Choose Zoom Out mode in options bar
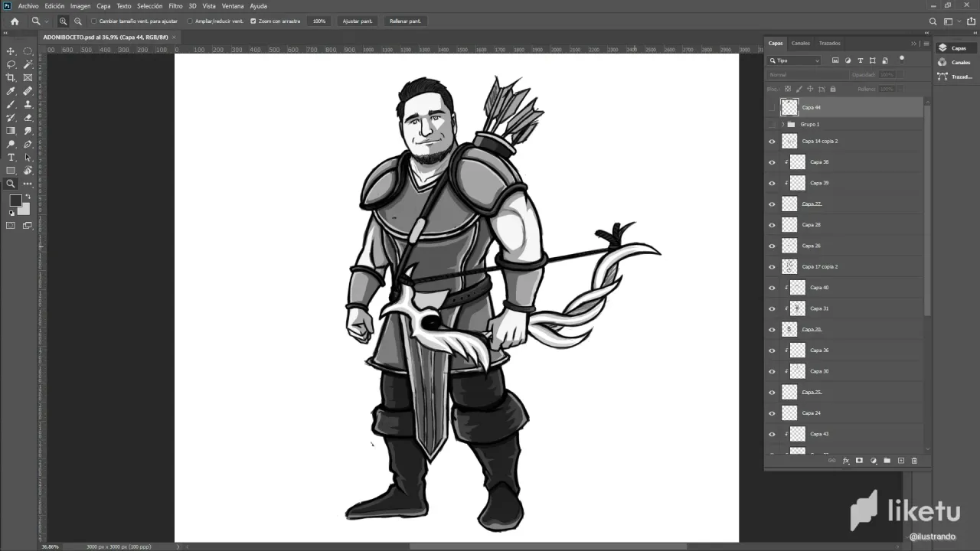 [x=77, y=21]
